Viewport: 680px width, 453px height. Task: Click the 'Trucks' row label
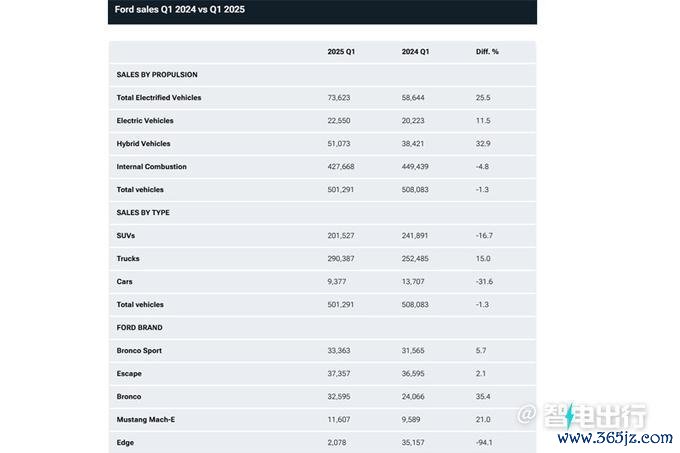(x=128, y=258)
